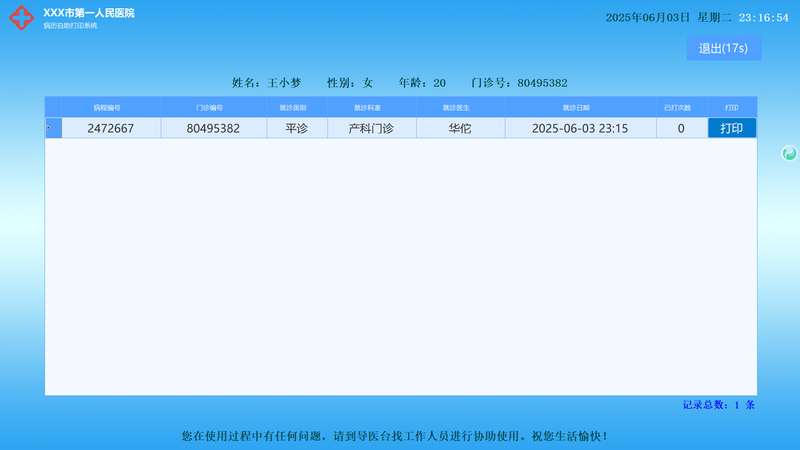This screenshot has height=450, width=800.
Task: Click the 记录总数: 1 条 label
Action: [719, 405]
